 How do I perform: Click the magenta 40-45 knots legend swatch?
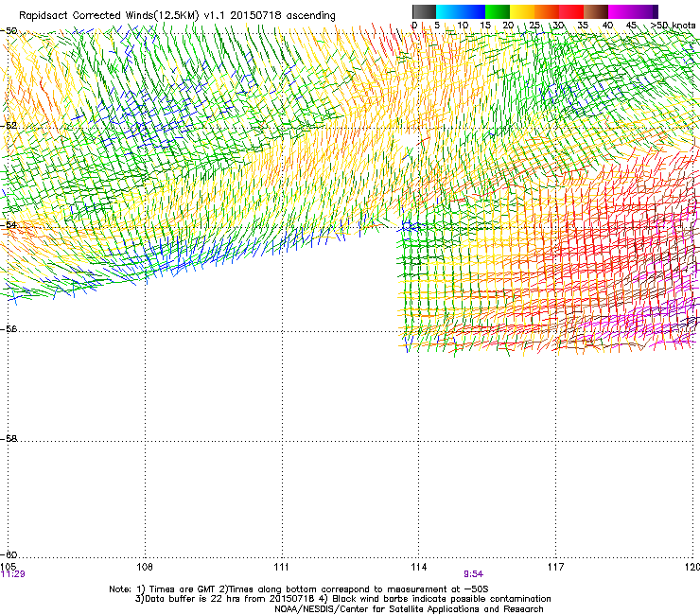[621, 11]
